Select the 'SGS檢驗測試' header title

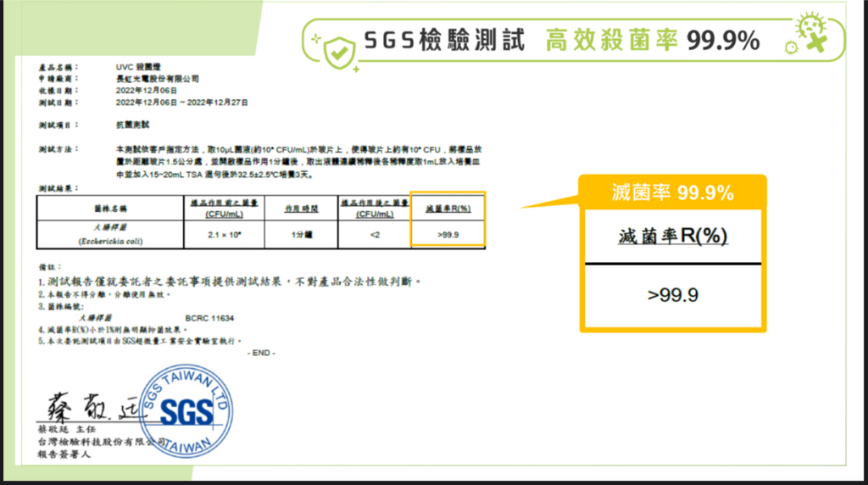(x=443, y=40)
